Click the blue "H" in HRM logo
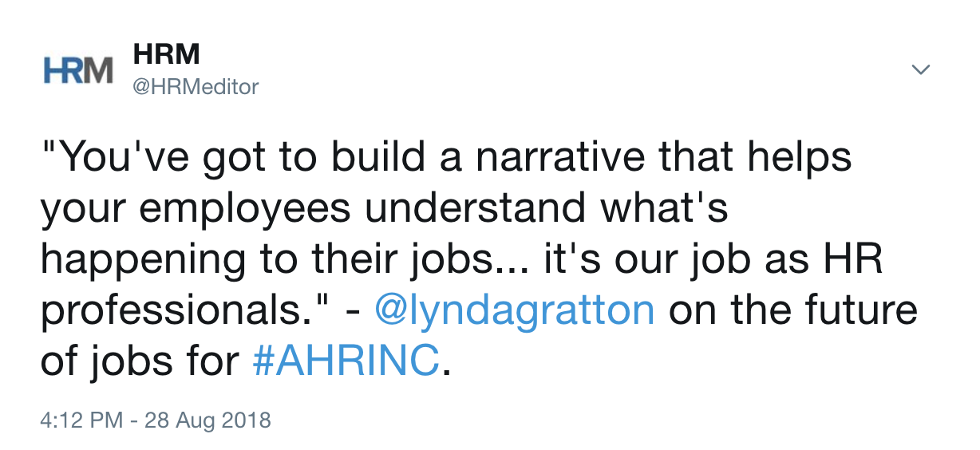This screenshot has height=450, width=980. tap(53, 70)
